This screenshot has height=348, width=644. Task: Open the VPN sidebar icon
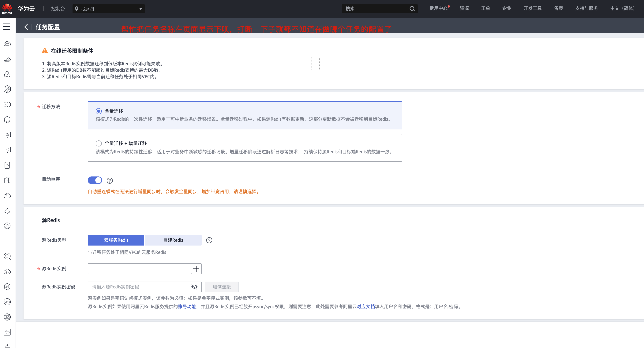[7, 302]
